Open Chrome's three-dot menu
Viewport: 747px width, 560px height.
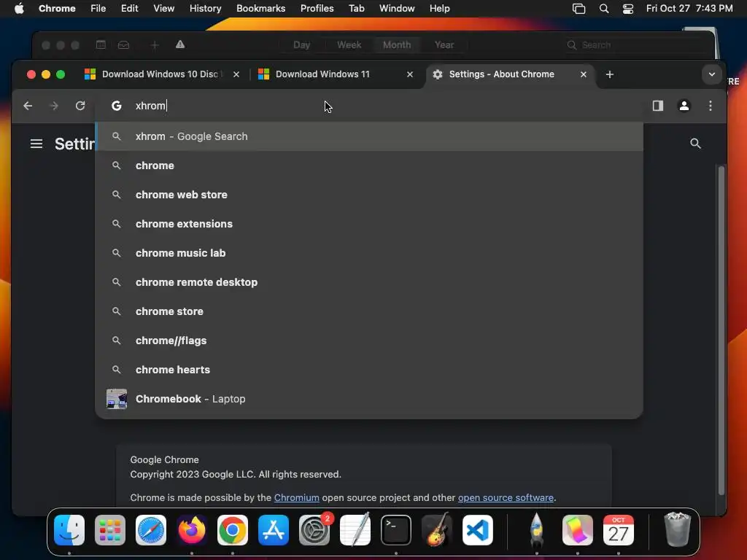pos(711,106)
